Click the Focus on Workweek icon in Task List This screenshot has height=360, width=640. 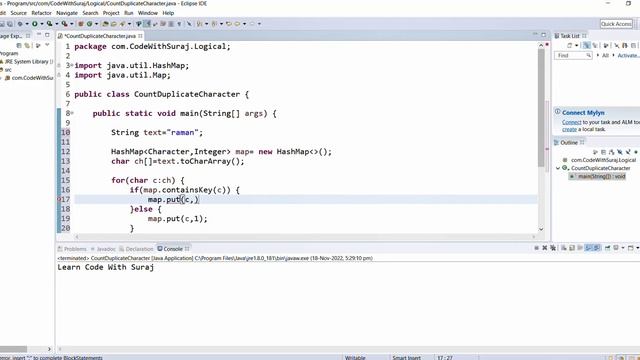pos(606,45)
